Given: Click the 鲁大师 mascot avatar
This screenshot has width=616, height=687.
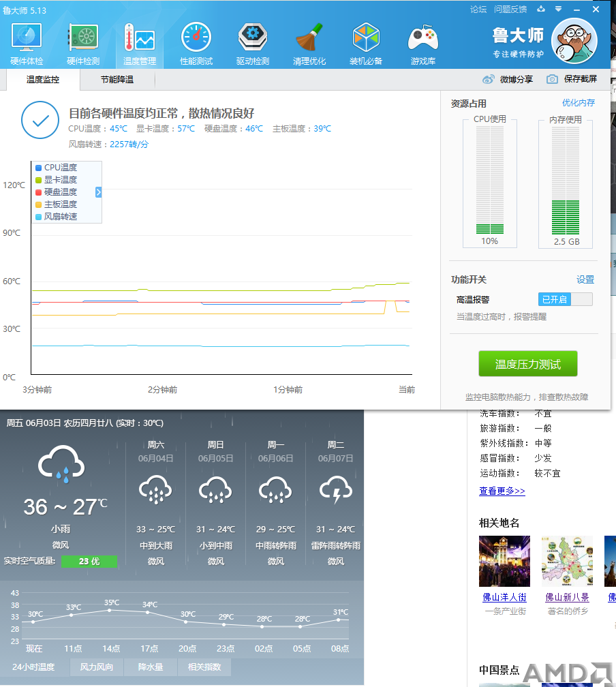Looking at the screenshot, I should pyautogui.click(x=574, y=41).
